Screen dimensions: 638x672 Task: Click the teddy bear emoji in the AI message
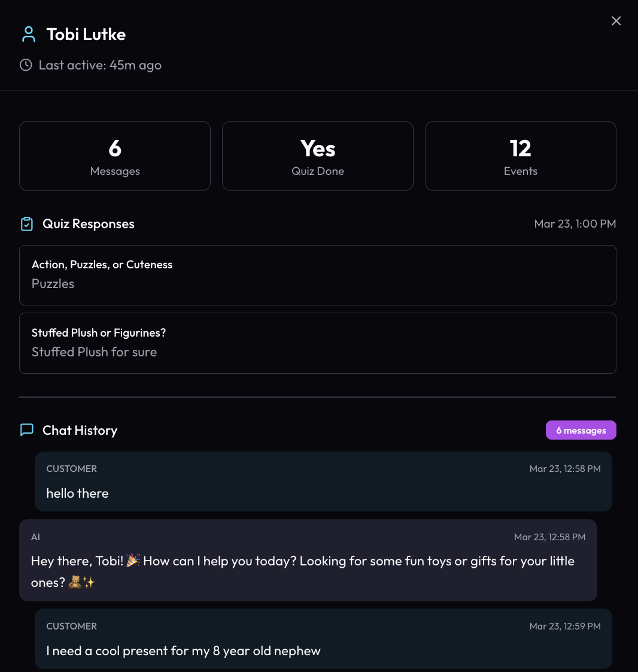74,582
